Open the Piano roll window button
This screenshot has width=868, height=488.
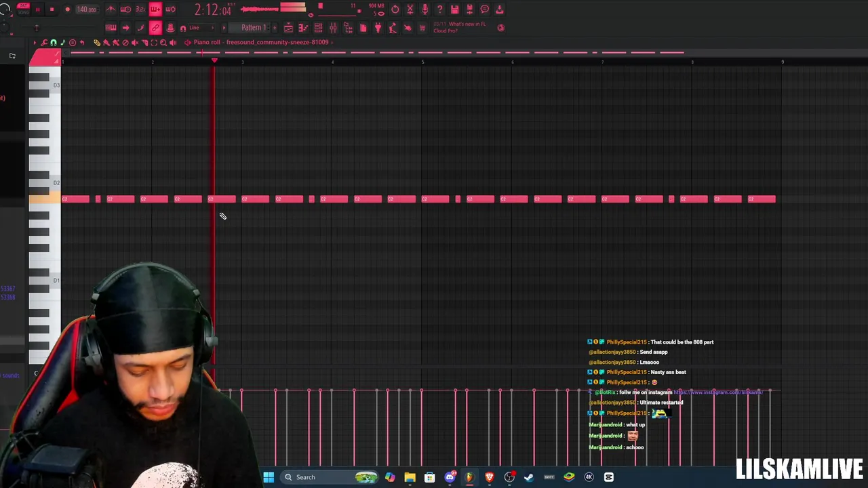click(x=303, y=28)
